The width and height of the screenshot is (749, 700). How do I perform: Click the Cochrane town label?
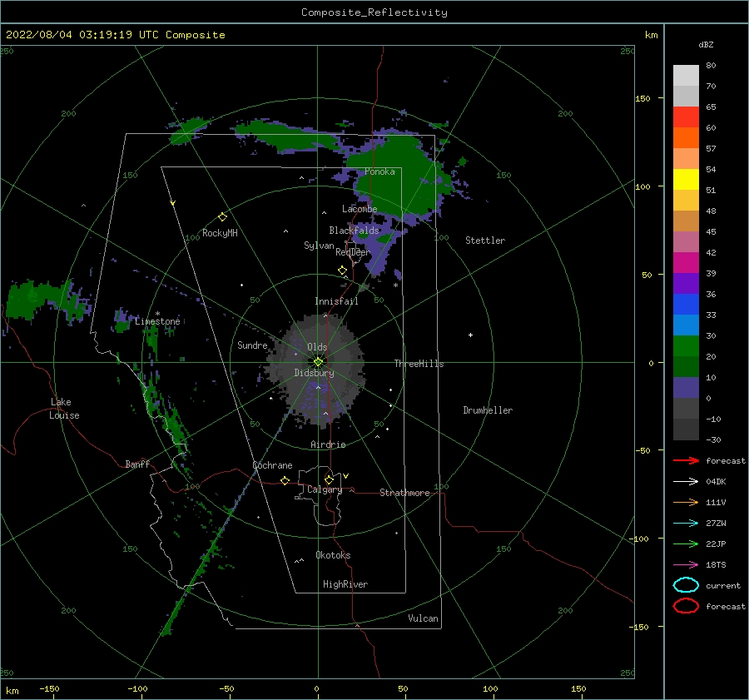point(272,465)
